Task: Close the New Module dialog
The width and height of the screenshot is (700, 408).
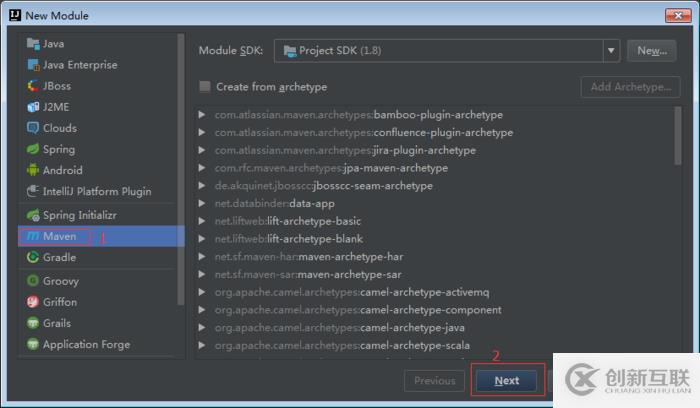Action: point(678,15)
